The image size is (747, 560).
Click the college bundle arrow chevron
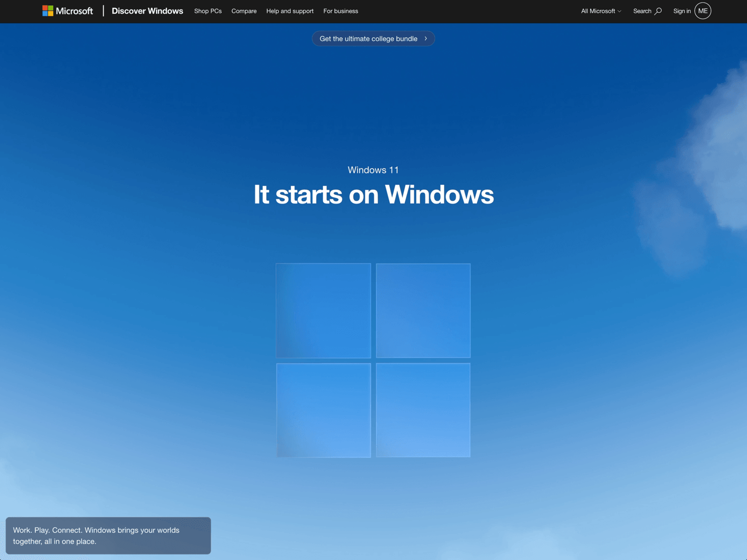coord(426,39)
